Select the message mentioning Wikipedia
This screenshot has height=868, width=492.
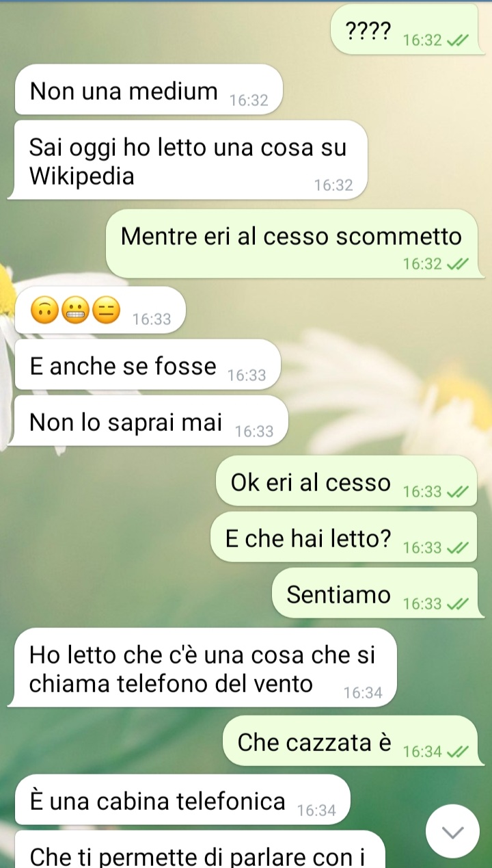[x=191, y=160]
